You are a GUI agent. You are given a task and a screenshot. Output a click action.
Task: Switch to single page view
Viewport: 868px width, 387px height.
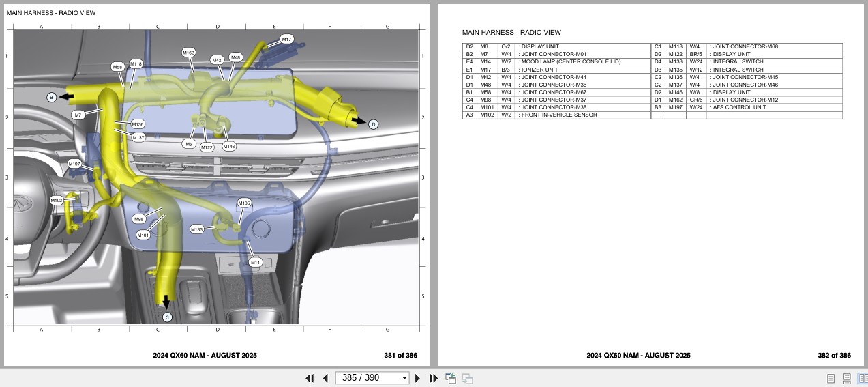(830, 378)
